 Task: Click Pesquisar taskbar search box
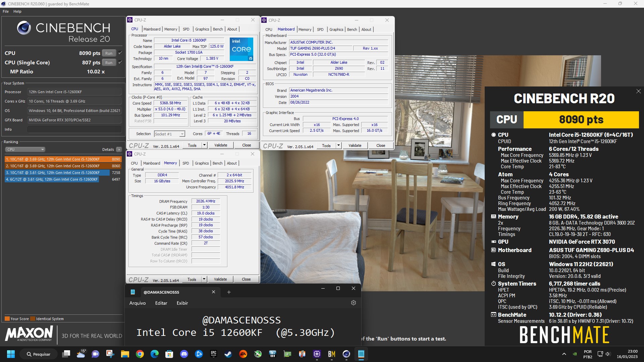pyautogui.click(x=39, y=354)
